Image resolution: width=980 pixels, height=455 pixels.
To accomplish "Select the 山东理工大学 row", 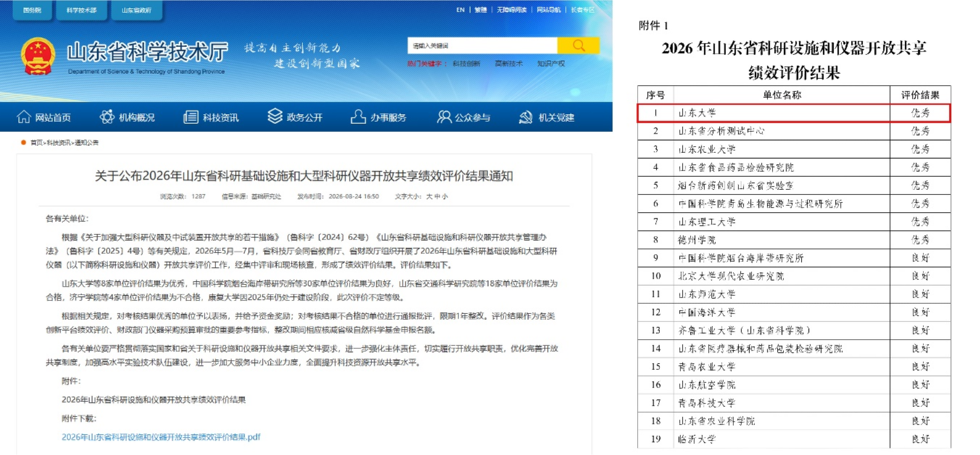I will point(794,222).
